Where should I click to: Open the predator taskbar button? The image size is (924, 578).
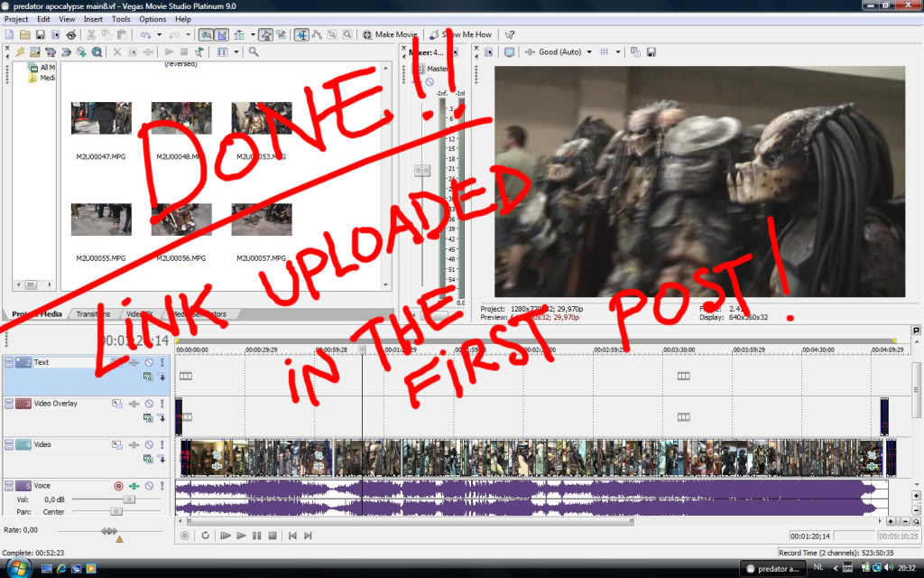pos(772,569)
